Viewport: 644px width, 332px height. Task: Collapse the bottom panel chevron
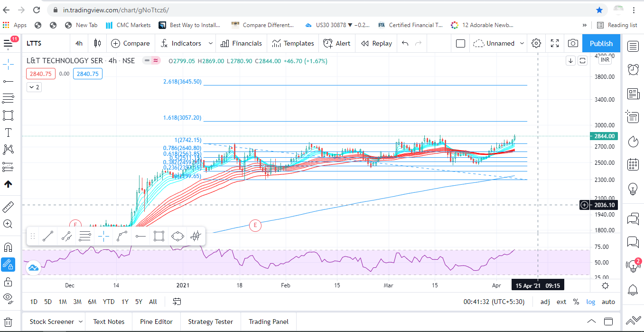tap(591, 321)
